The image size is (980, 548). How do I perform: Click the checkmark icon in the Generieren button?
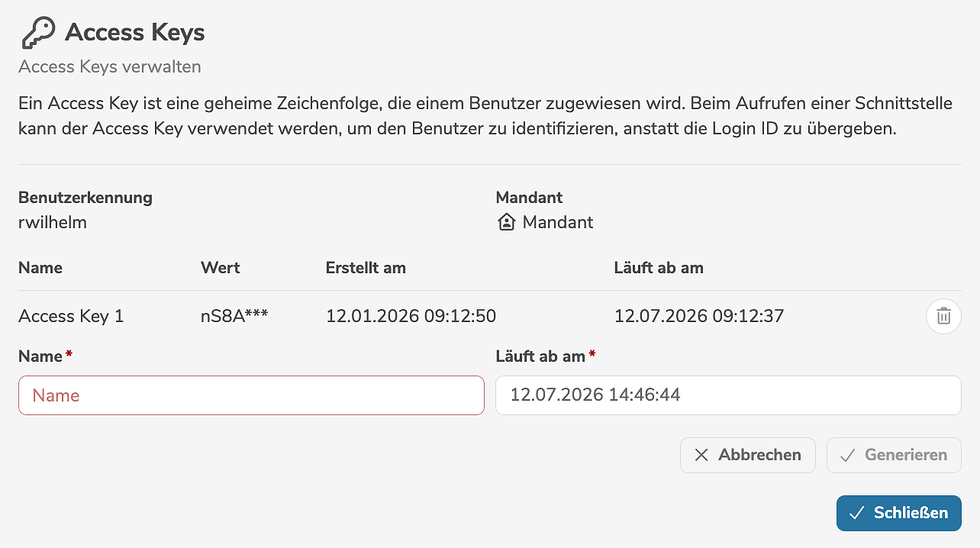click(847, 455)
